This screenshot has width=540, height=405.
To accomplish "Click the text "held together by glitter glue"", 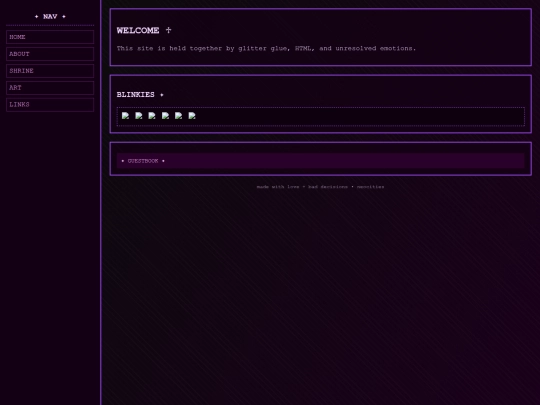I will (x=228, y=49).
